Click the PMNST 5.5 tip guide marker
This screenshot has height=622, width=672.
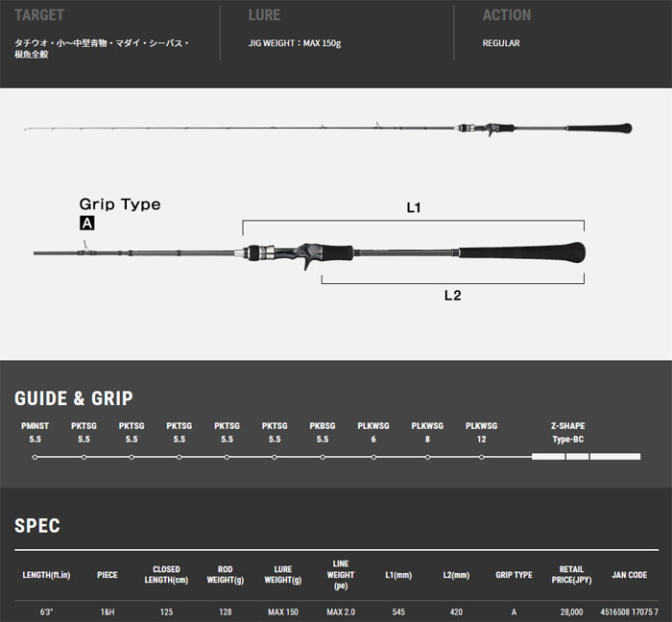[35, 456]
